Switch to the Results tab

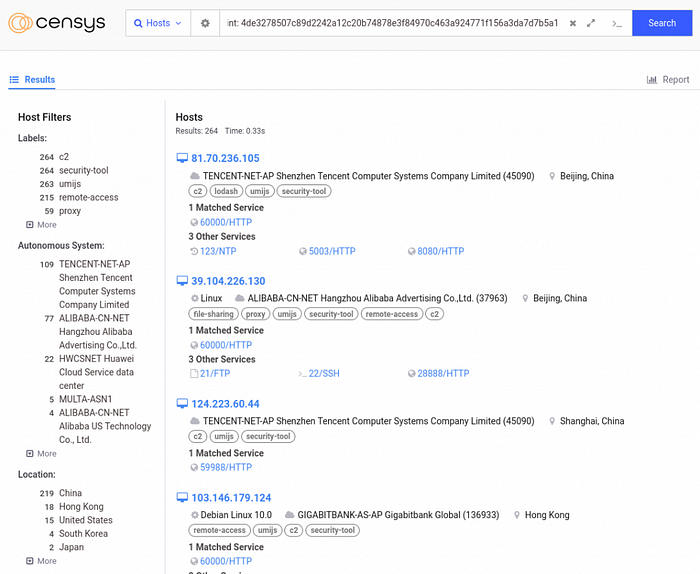pyautogui.click(x=32, y=79)
